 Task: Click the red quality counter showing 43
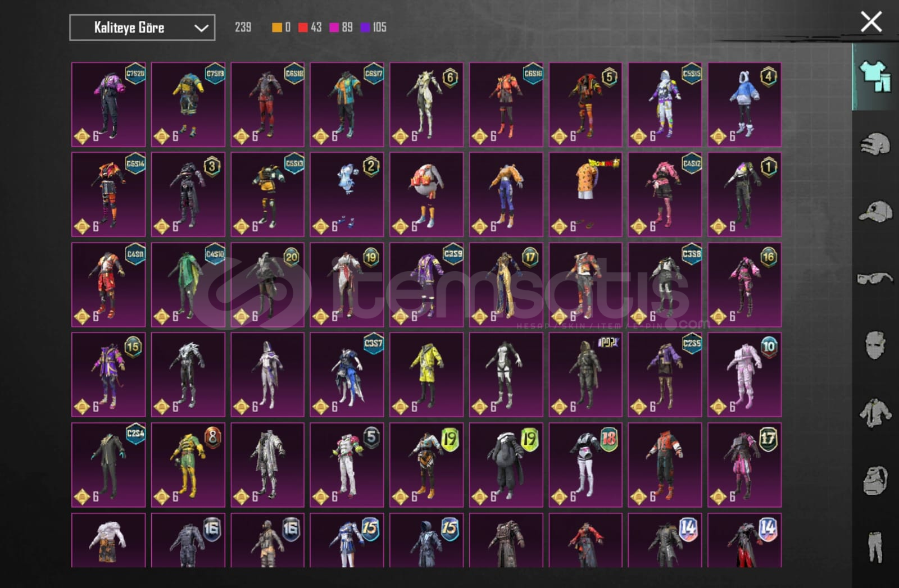(310, 27)
